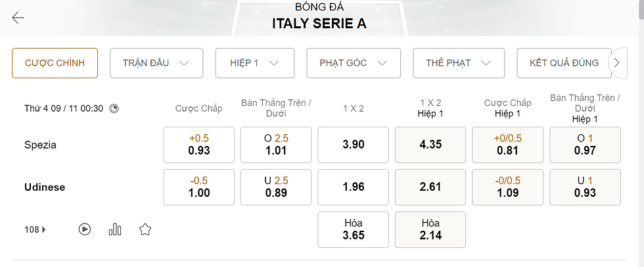Screen dimensions: 644x267
Task: Click the back arrow icon
Action: [18, 18]
